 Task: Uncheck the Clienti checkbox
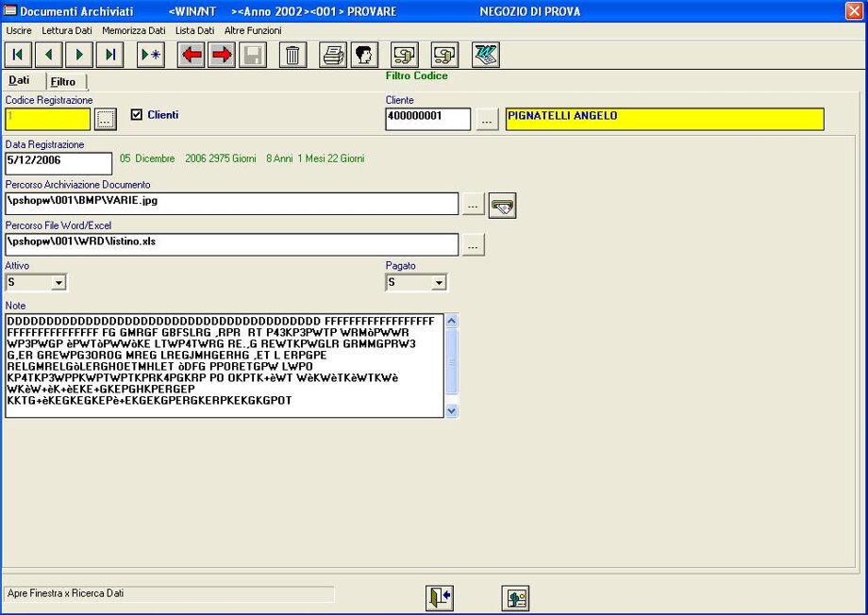point(137,115)
